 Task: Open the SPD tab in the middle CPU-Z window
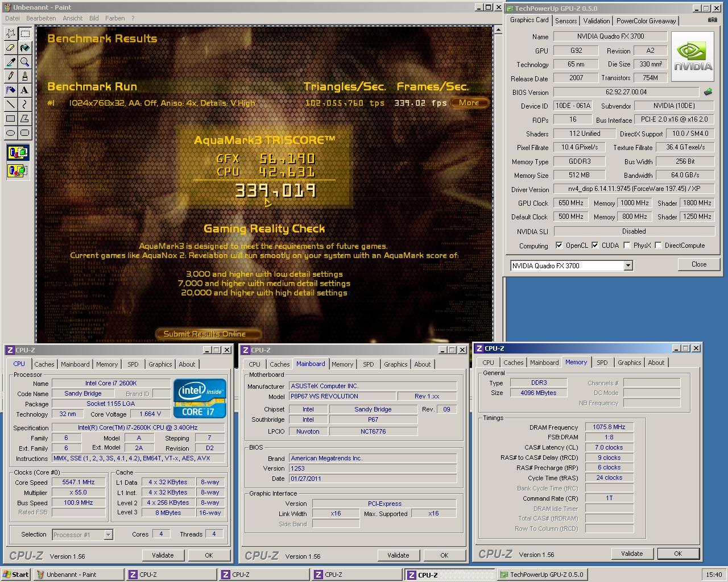point(369,364)
